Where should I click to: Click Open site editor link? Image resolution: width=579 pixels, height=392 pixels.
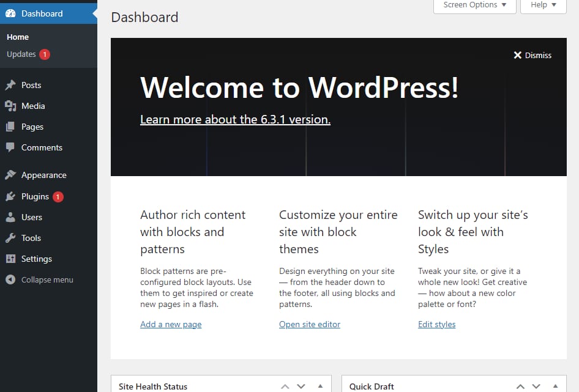point(310,324)
